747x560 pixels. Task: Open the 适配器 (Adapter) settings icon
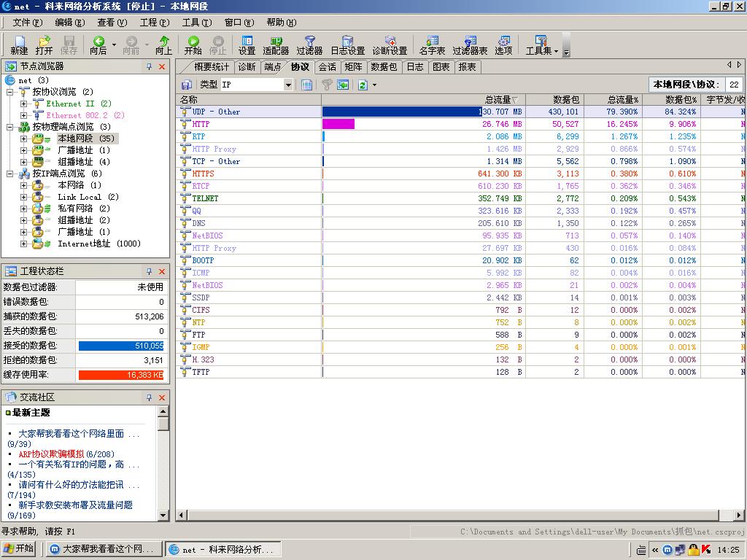[276, 45]
